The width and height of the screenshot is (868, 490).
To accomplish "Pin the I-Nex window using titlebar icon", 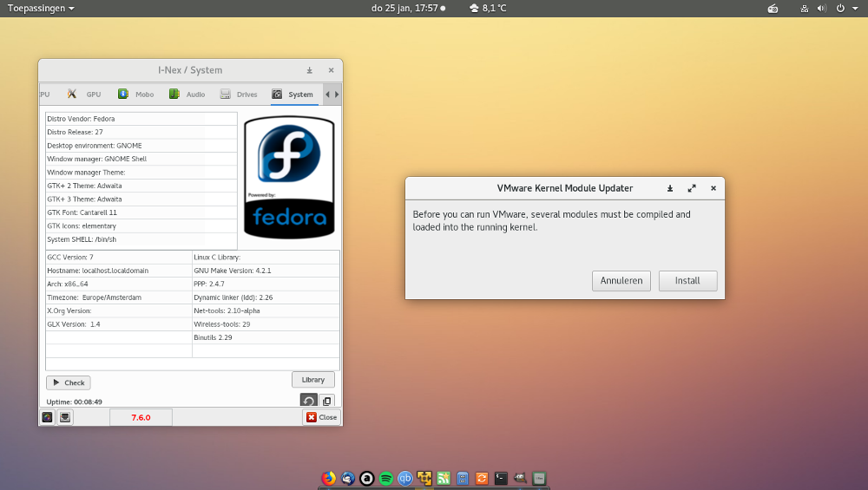I will coord(310,70).
